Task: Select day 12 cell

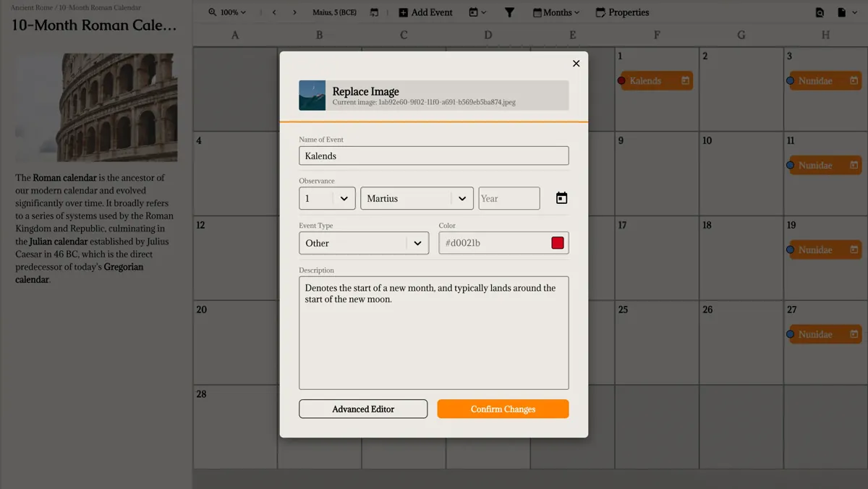Action: coord(235,258)
